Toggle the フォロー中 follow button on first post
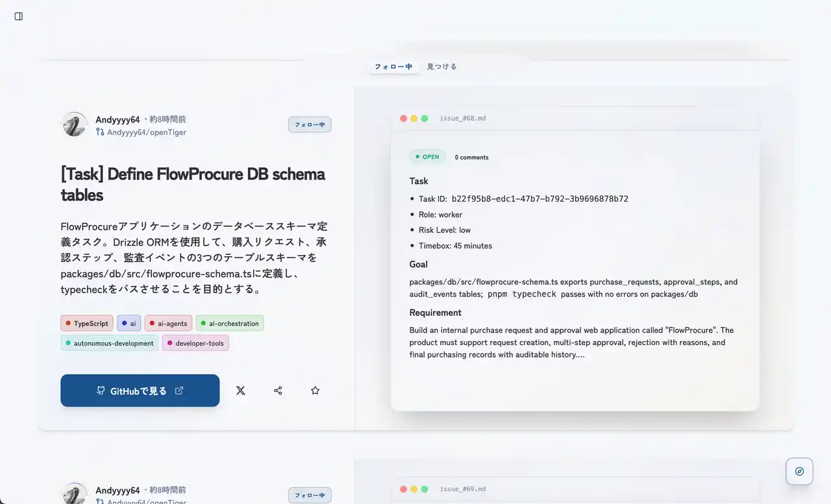Viewport: 831px width, 504px height. point(310,125)
